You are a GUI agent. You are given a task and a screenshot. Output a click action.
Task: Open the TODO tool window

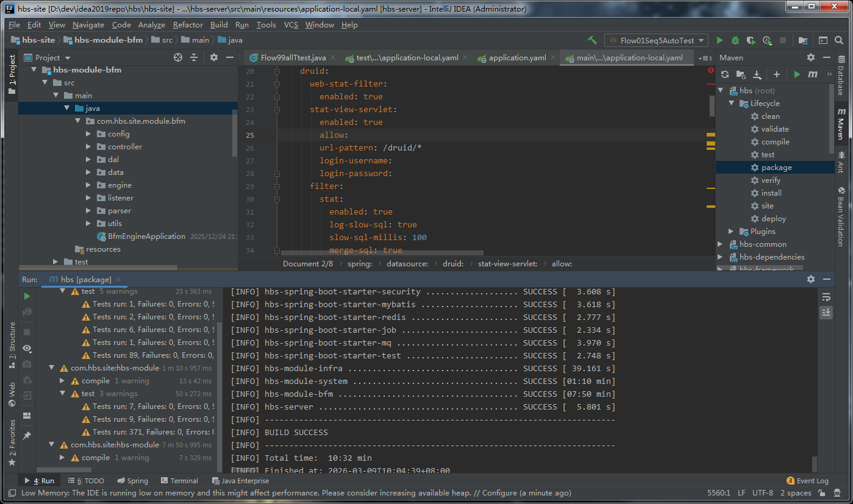click(87, 481)
